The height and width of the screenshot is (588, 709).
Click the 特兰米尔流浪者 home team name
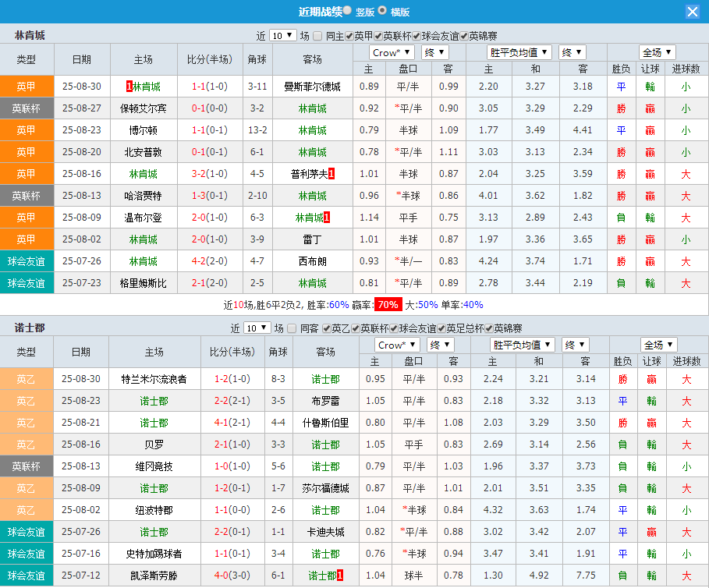[x=153, y=379]
